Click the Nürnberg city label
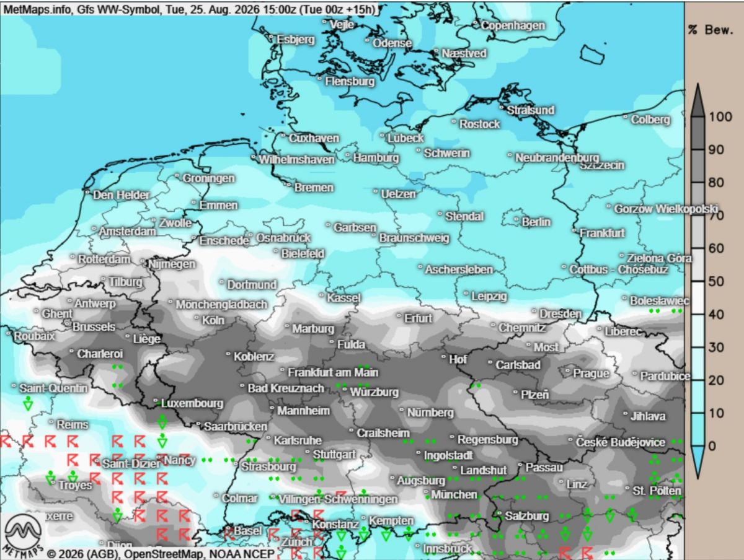The image size is (744, 560). [x=431, y=413]
